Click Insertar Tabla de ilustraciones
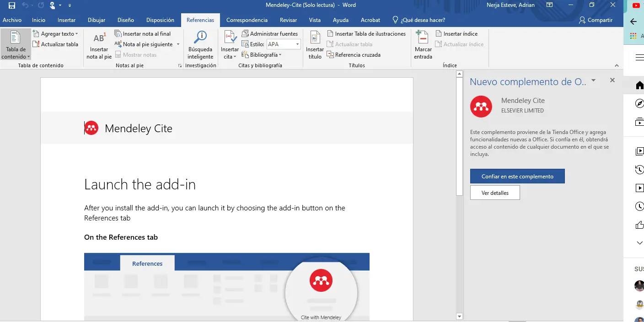 click(x=366, y=34)
